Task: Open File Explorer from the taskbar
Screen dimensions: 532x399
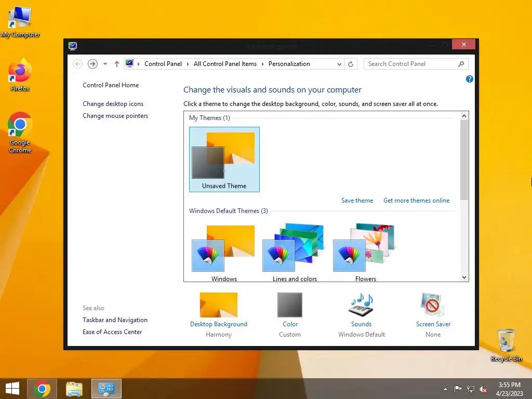Action: (74, 389)
